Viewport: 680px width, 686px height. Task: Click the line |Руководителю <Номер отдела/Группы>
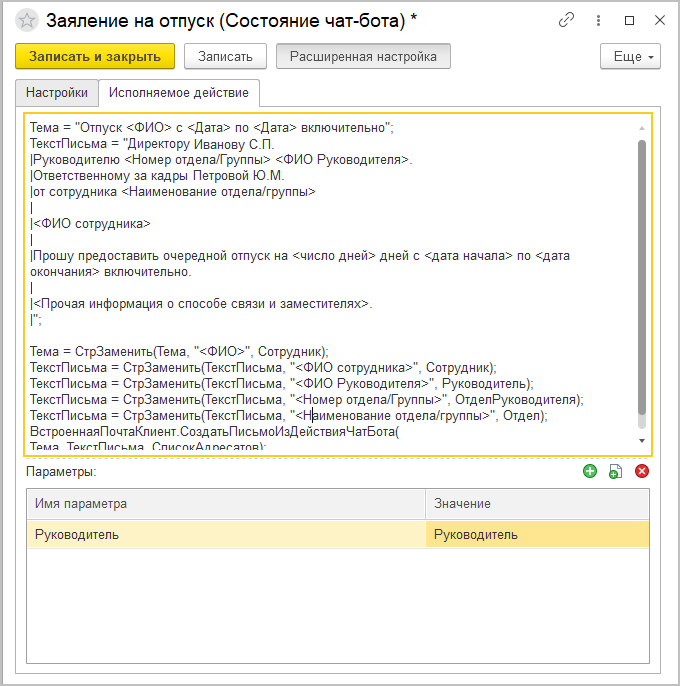tap(221, 160)
